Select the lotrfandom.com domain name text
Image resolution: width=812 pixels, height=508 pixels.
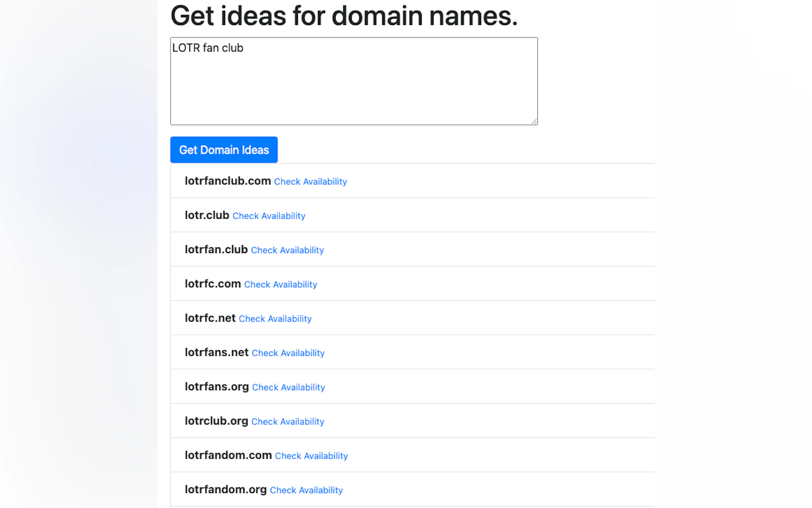pos(228,455)
